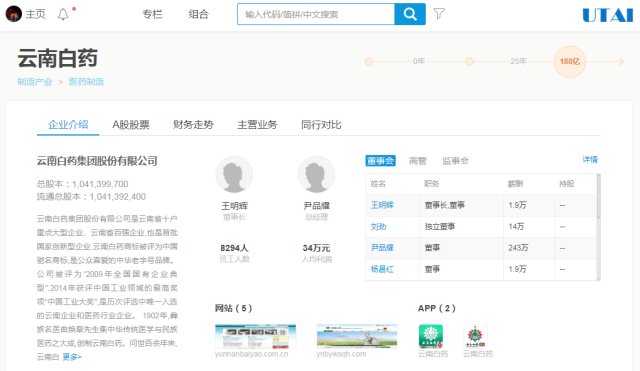Switch to the 同行对比 tab
Screen dimensions: 640x371
[321, 124]
